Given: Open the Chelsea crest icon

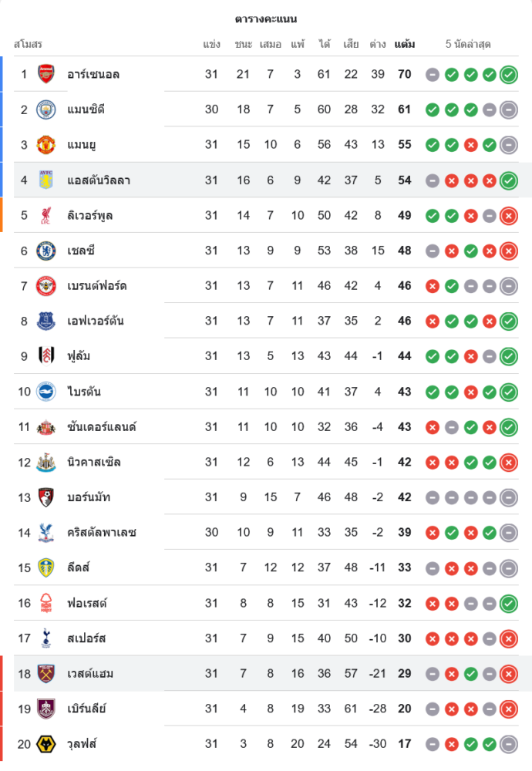Looking at the screenshot, I should pos(46,251).
